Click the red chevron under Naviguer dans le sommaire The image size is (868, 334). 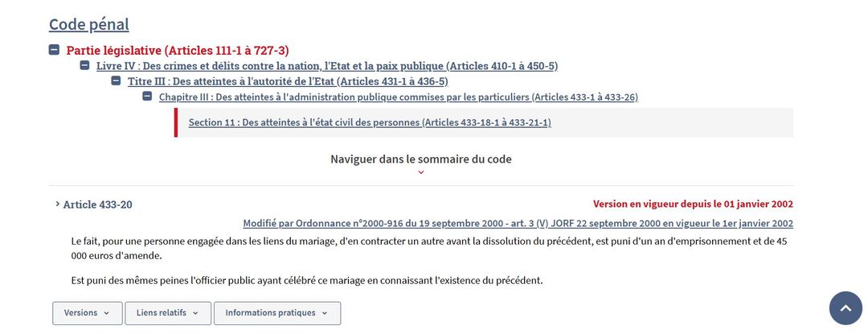tap(420, 172)
